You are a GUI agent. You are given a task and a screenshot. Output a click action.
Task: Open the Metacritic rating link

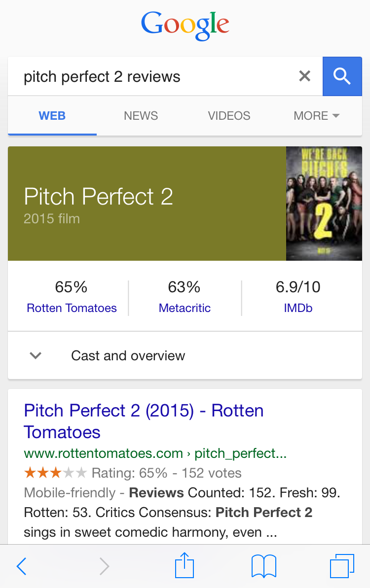[185, 308]
